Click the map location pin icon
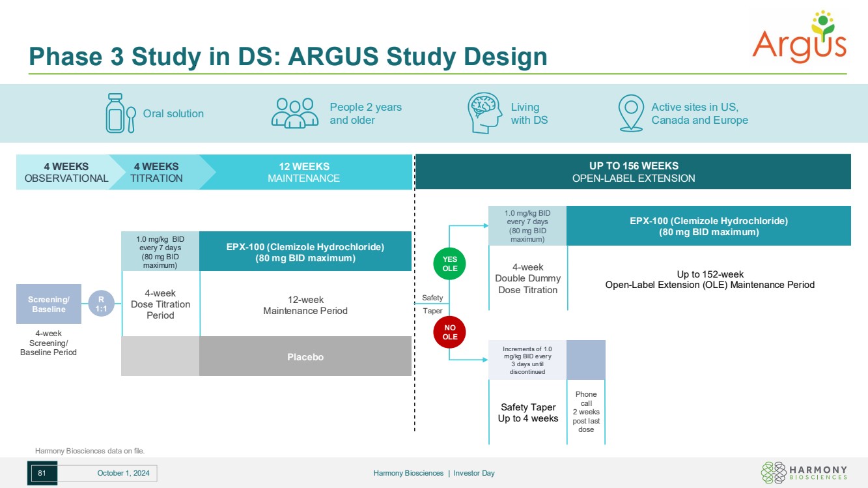Screen dimensions: 868x488 tap(630, 113)
